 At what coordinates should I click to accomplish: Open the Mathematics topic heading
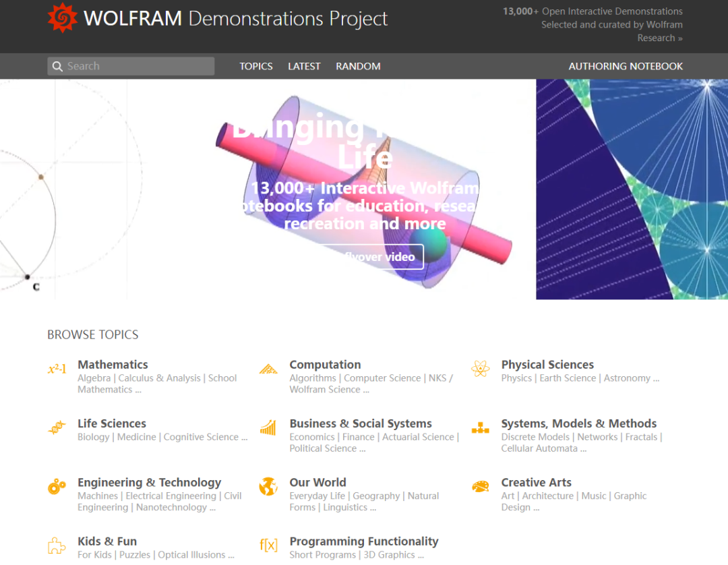113,365
